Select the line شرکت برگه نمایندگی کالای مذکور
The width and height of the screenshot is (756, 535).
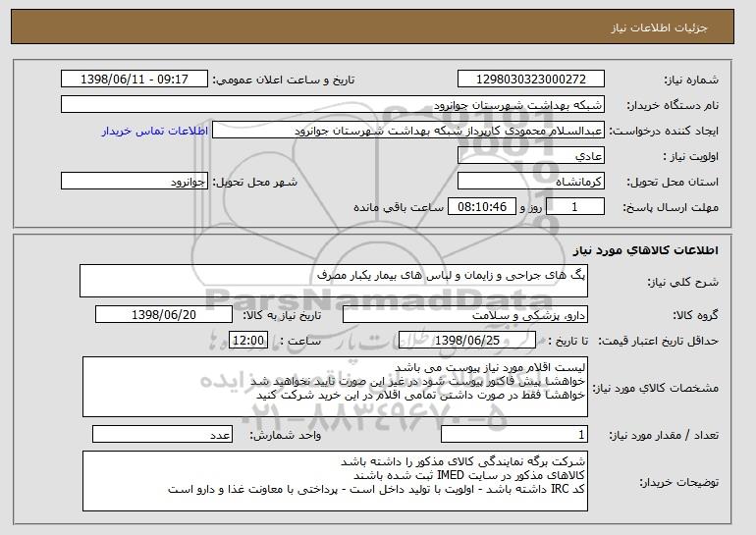[462, 461]
